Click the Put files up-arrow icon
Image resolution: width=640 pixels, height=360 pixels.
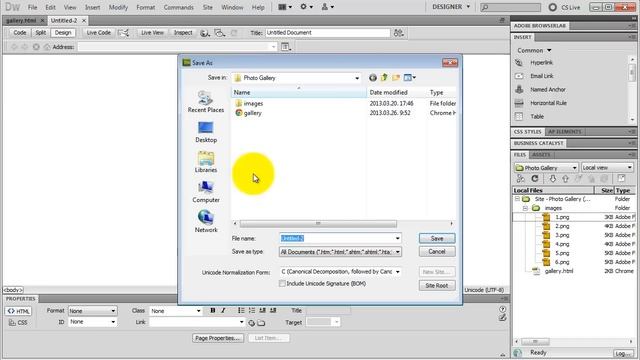click(x=565, y=179)
